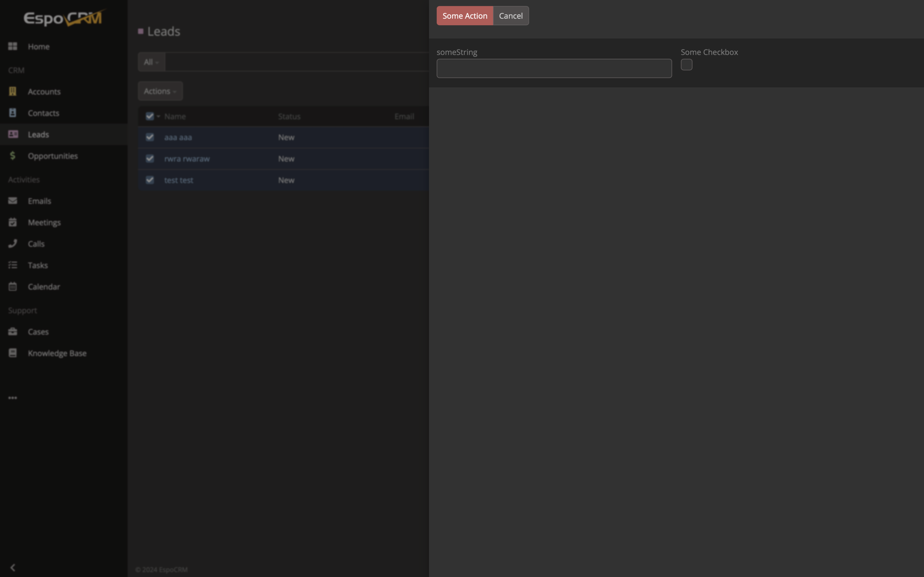The height and width of the screenshot is (577, 924).
Task: Click the Cases briefcase icon
Action: (13, 332)
